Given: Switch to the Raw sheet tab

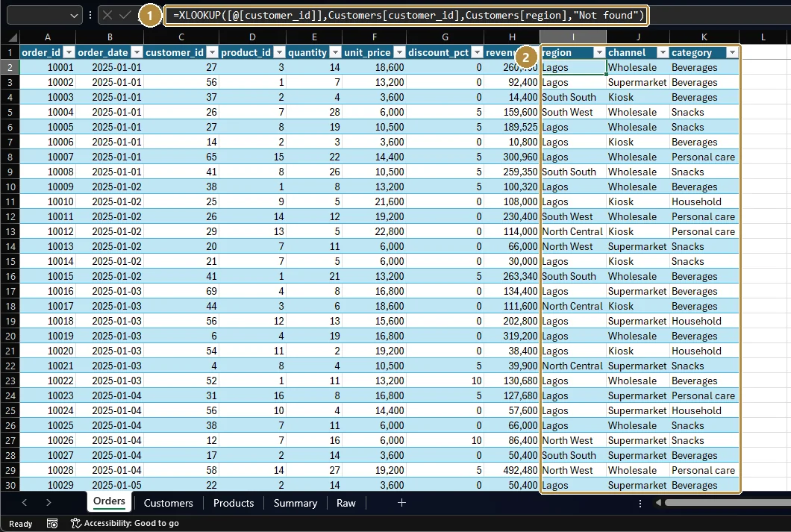Looking at the screenshot, I should point(346,503).
